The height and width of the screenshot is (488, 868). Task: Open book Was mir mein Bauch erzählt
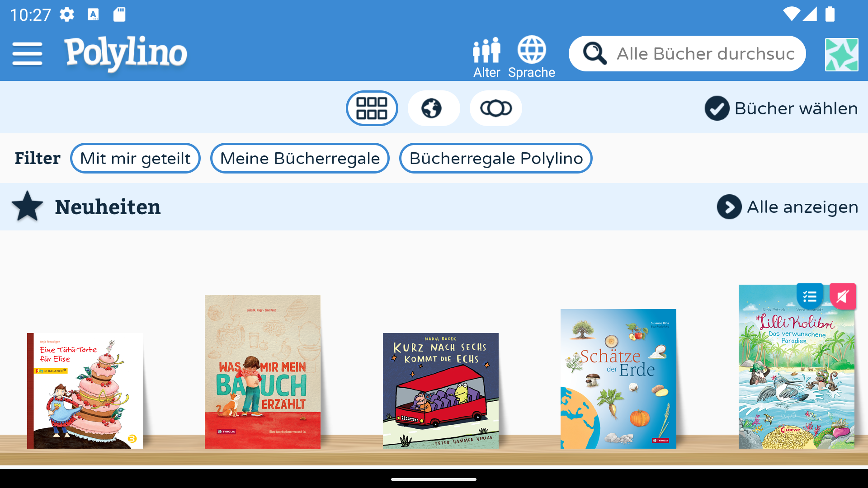pyautogui.click(x=263, y=372)
